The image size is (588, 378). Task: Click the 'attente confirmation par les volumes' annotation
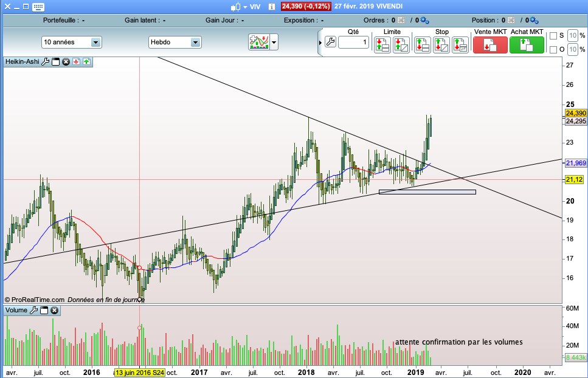tap(458, 342)
